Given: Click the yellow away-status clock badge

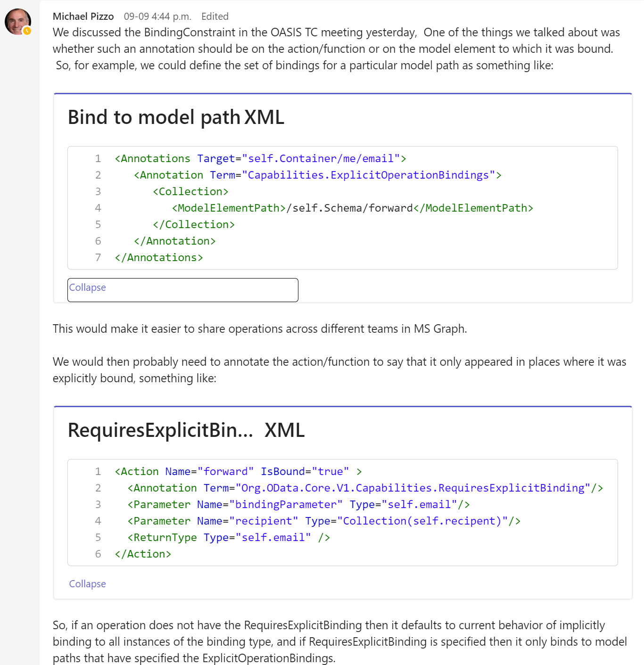Looking at the screenshot, I should coord(27,32).
